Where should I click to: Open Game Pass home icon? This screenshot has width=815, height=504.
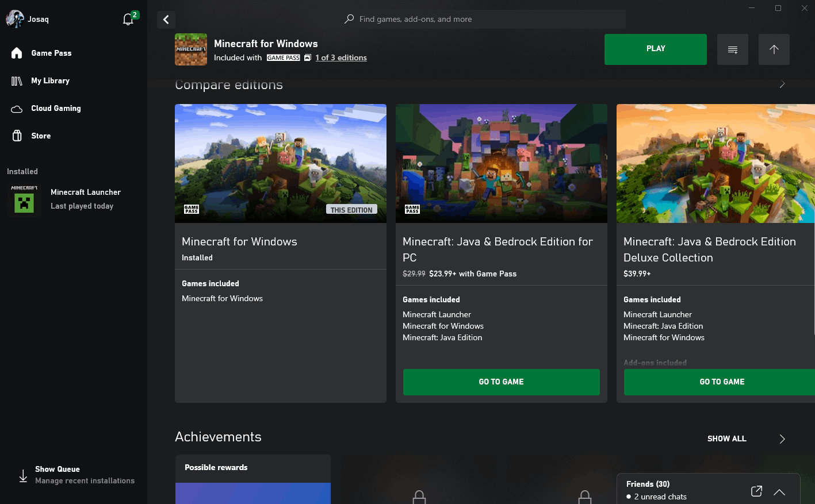pyautogui.click(x=17, y=53)
